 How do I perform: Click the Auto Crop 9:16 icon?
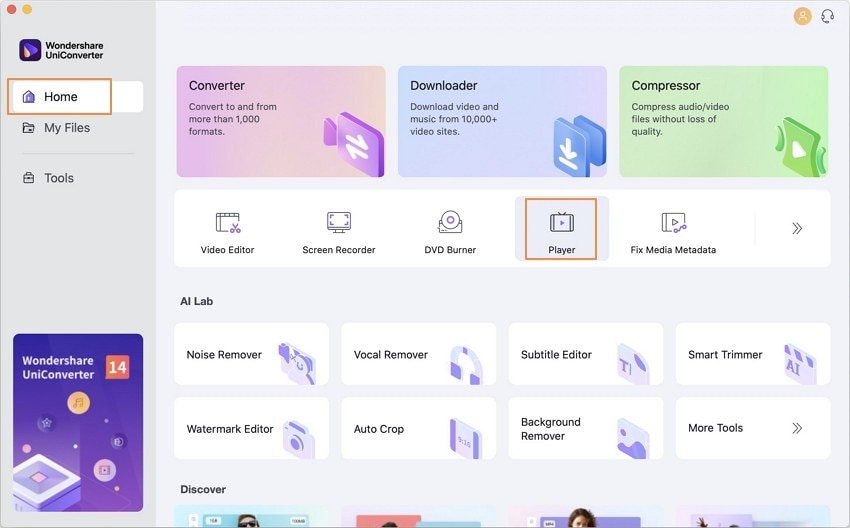[x=466, y=439]
